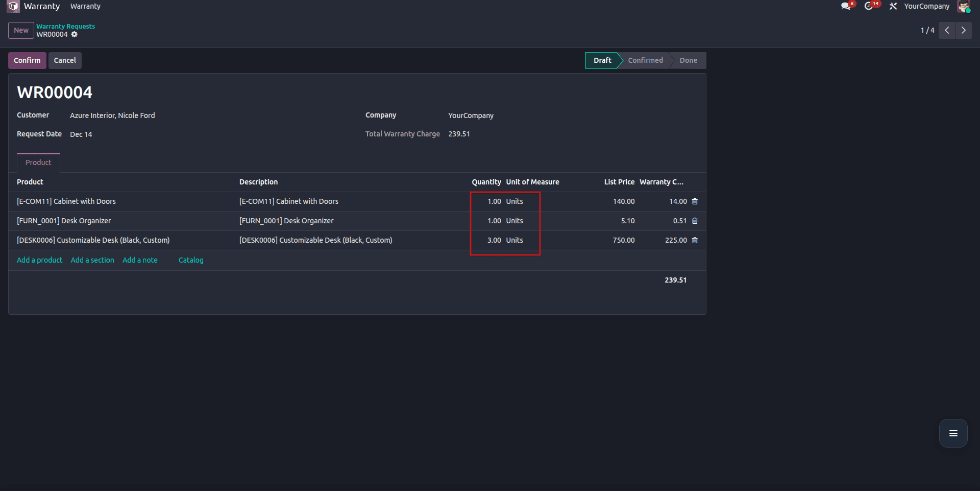Switch to the Product tab
This screenshot has width=980, height=491.
[38, 162]
